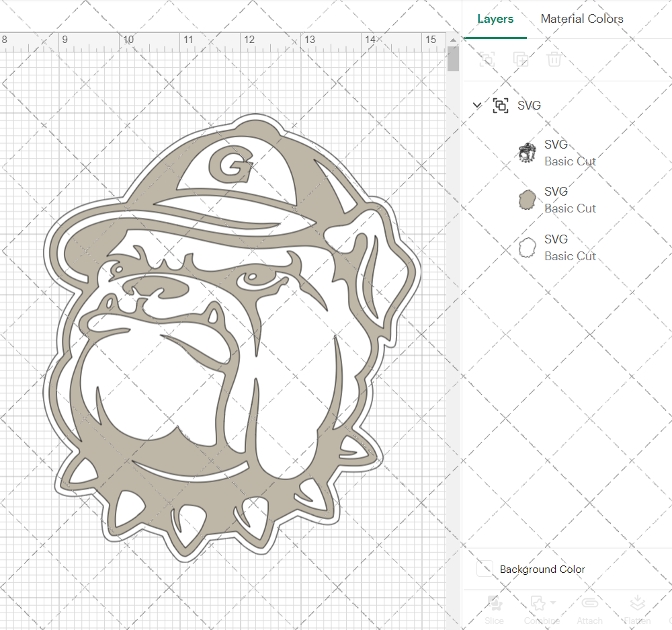Expand the Combine dropdown arrow
The width and height of the screenshot is (672, 630).
point(553,602)
